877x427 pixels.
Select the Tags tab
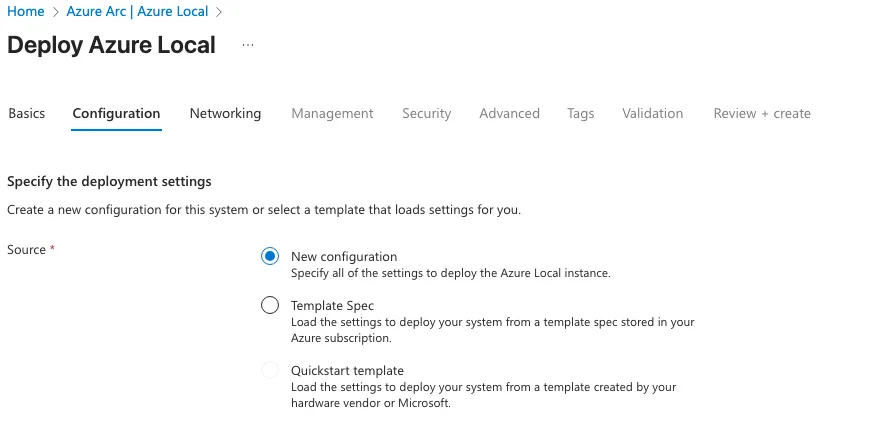(x=581, y=114)
